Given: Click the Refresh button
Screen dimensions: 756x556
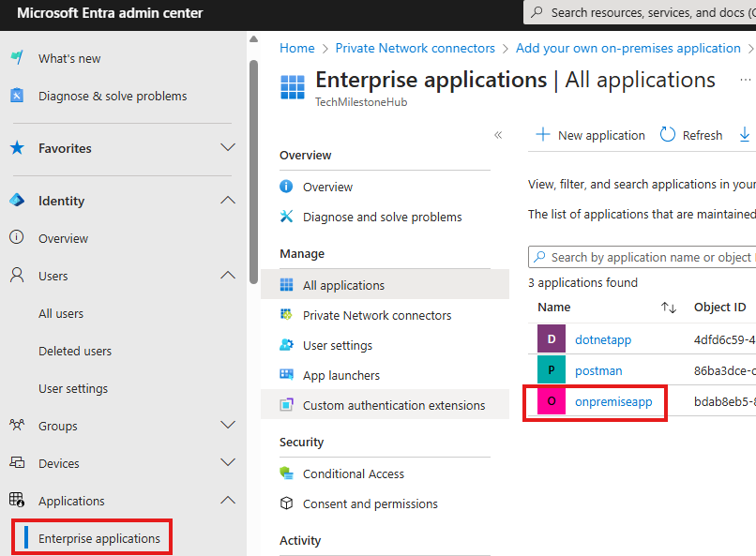Looking at the screenshot, I should point(691,135).
